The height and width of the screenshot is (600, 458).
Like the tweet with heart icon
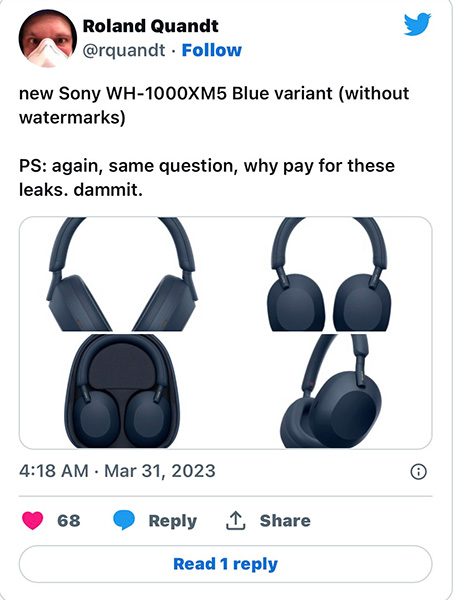[x=33, y=520]
